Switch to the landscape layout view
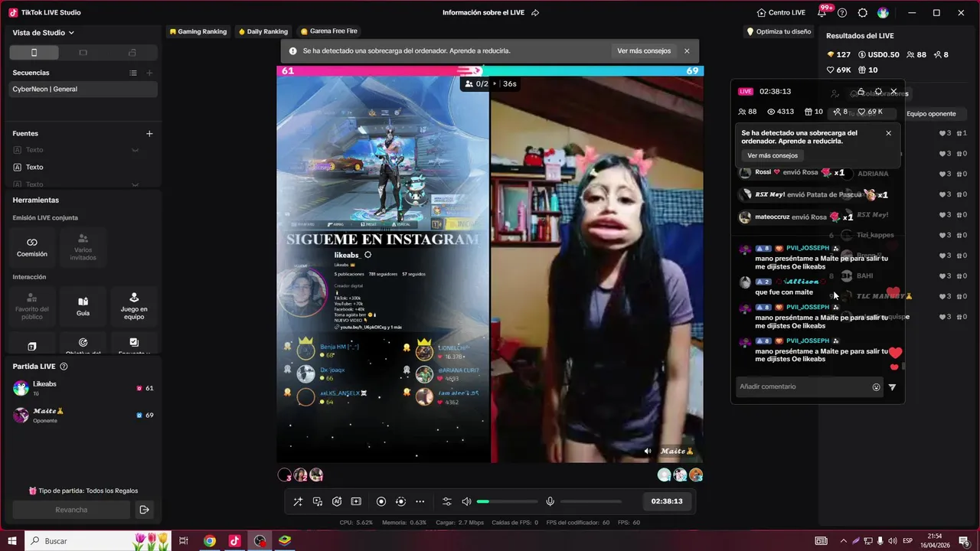The width and height of the screenshot is (980, 551). pos(83,53)
